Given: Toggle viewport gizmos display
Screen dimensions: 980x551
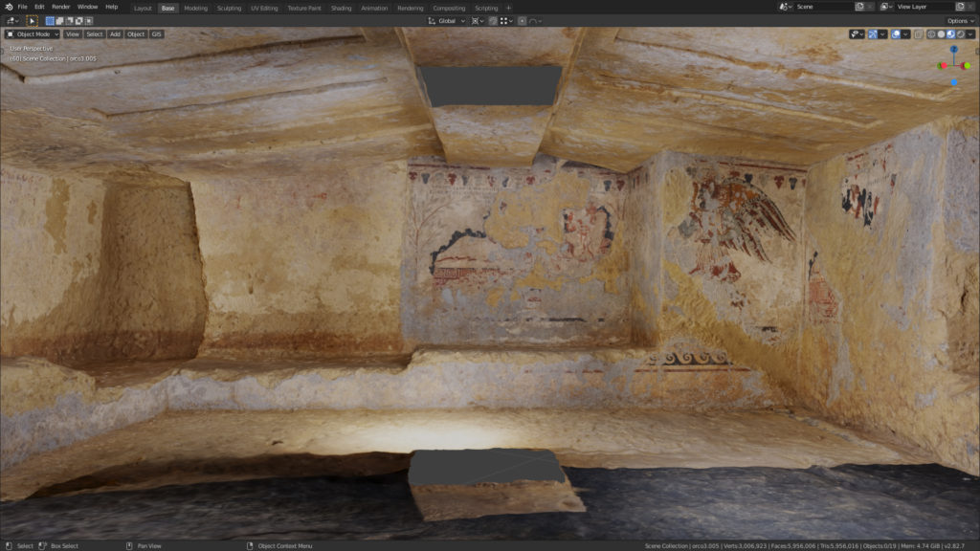Looking at the screenshot, I should 873,34.
